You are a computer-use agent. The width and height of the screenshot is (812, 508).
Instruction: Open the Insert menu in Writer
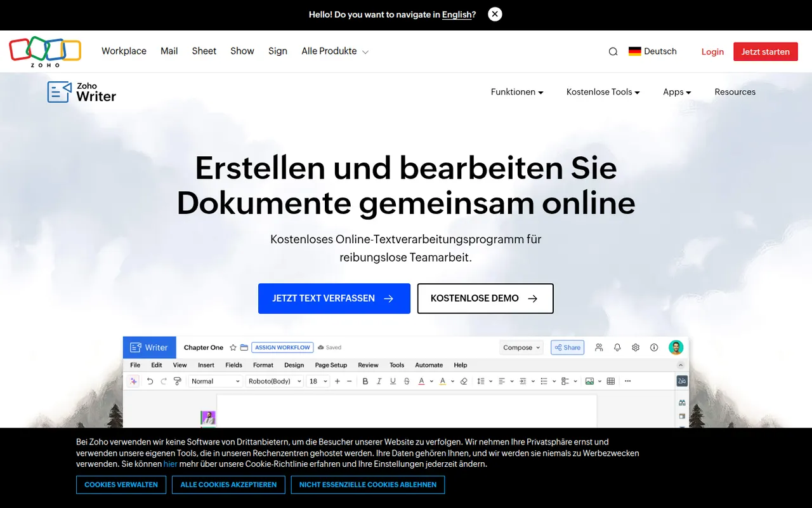coord(206,365)
